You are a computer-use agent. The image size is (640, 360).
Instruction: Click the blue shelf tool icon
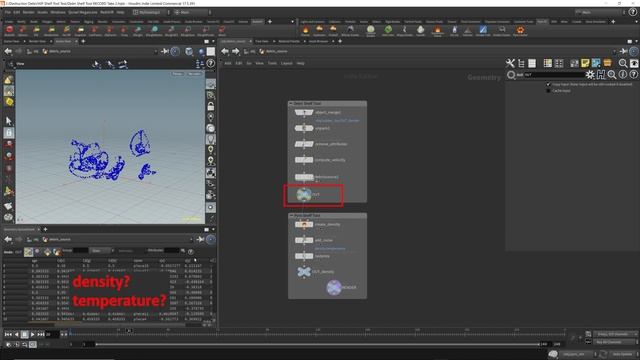coord(483,29)
